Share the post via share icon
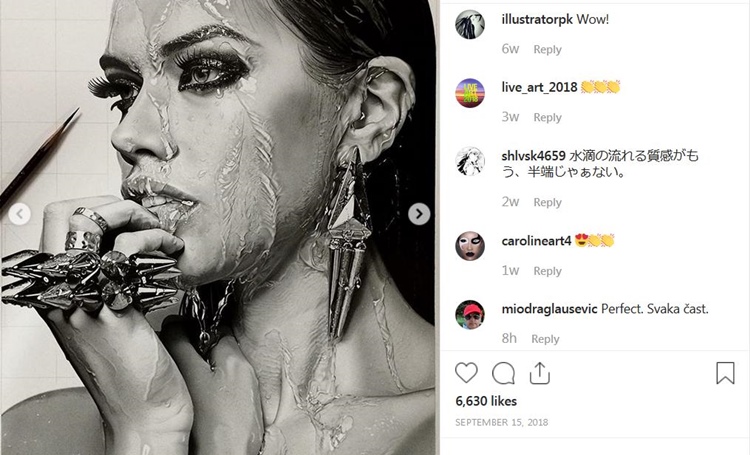750x455 pixels. [540, 373]
